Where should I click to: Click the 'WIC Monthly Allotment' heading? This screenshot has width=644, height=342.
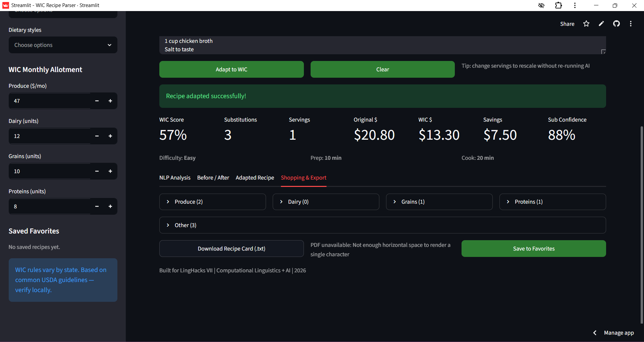(45, 70)
